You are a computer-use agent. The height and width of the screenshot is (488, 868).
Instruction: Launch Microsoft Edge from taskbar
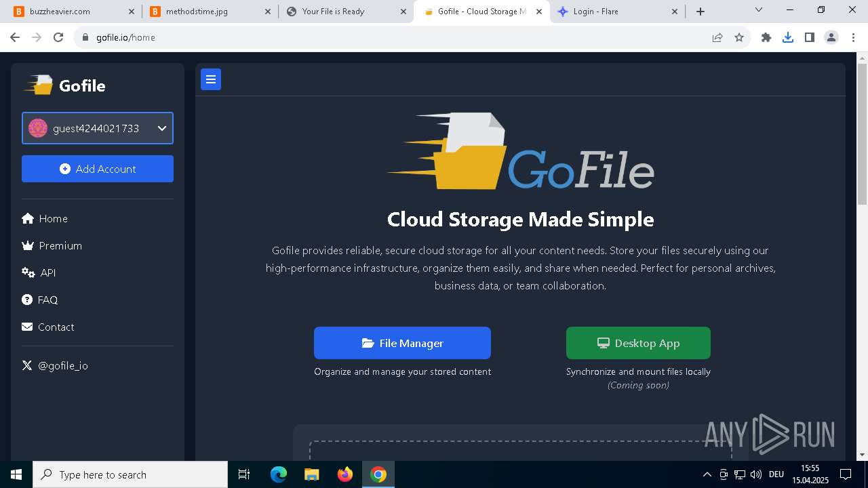click(279, 474)
